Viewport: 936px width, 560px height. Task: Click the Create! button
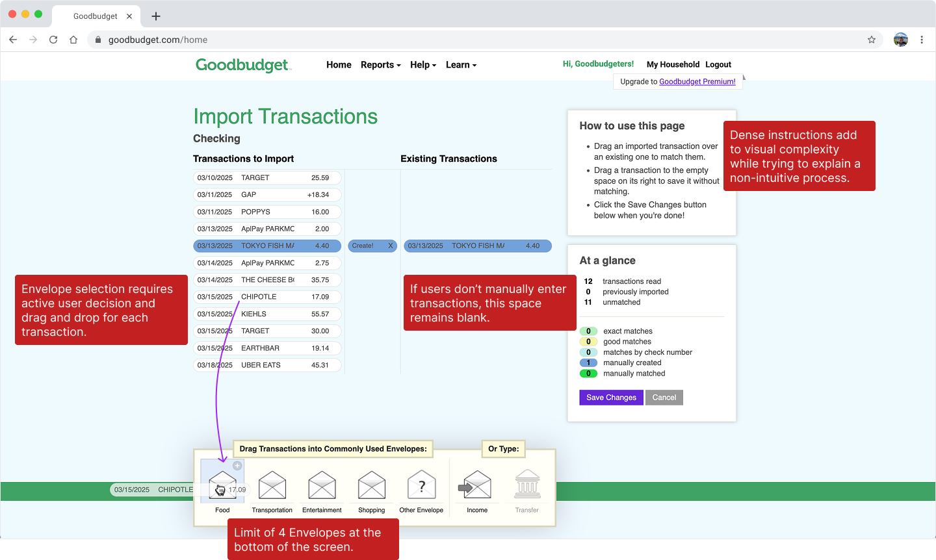pos(363,246)
